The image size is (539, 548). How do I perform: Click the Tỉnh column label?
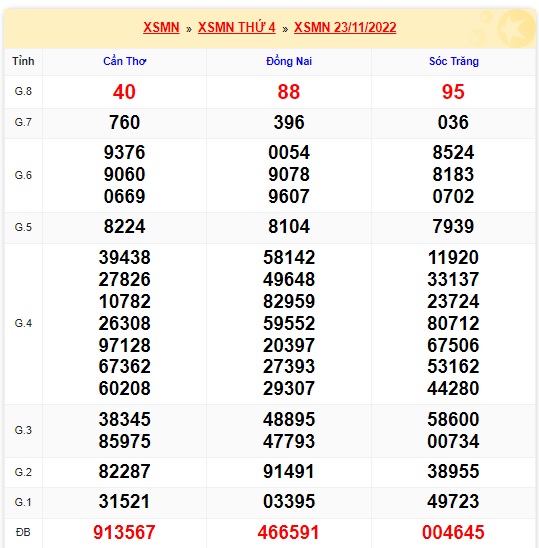23,61
